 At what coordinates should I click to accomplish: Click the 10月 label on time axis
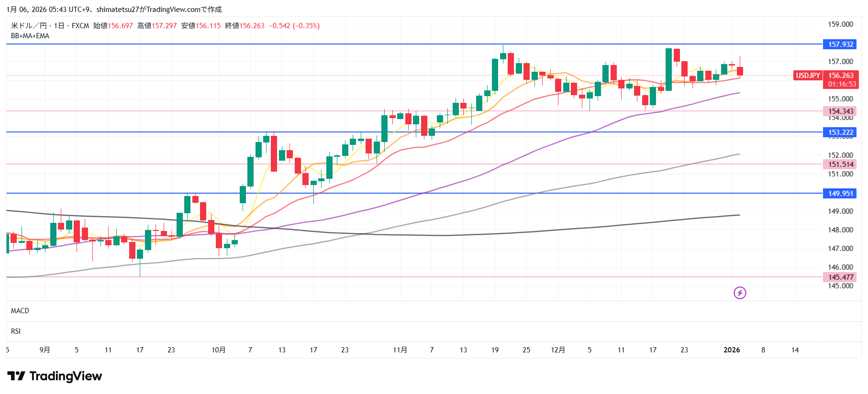pos(219,350)
